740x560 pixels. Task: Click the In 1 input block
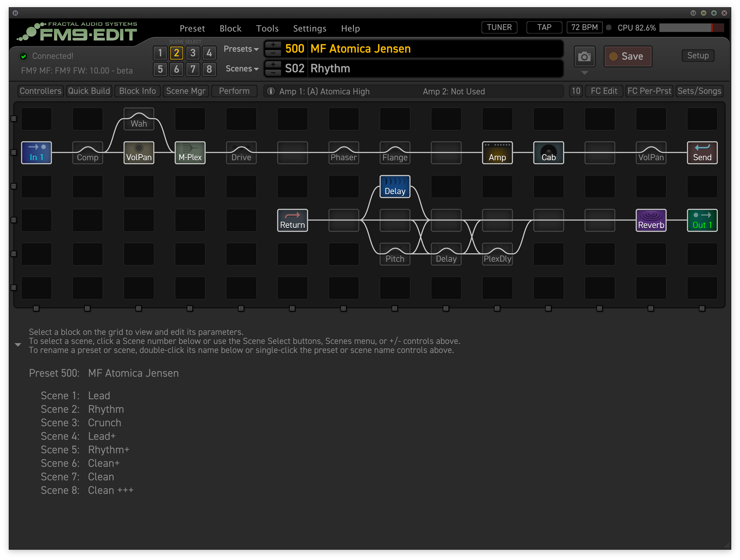37,153
